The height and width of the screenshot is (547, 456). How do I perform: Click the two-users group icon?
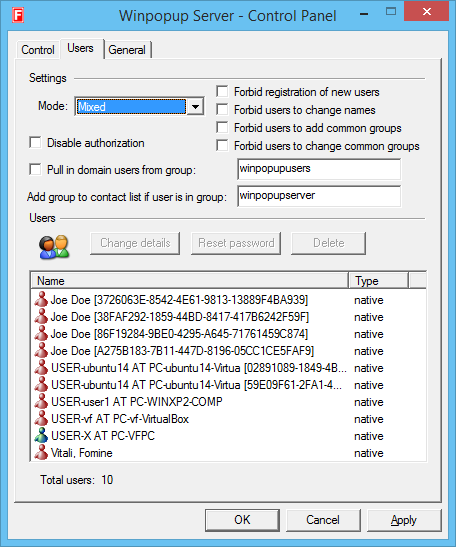coord(54,247)
